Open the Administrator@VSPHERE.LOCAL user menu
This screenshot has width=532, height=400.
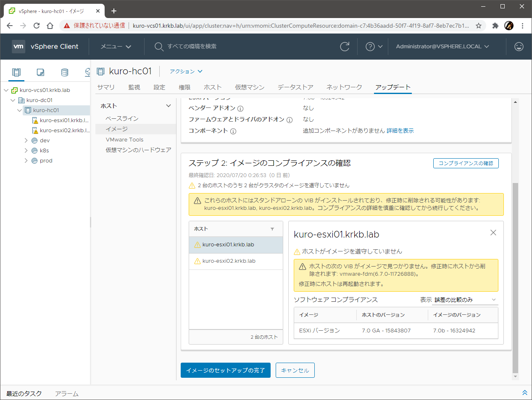pos(442,47)
